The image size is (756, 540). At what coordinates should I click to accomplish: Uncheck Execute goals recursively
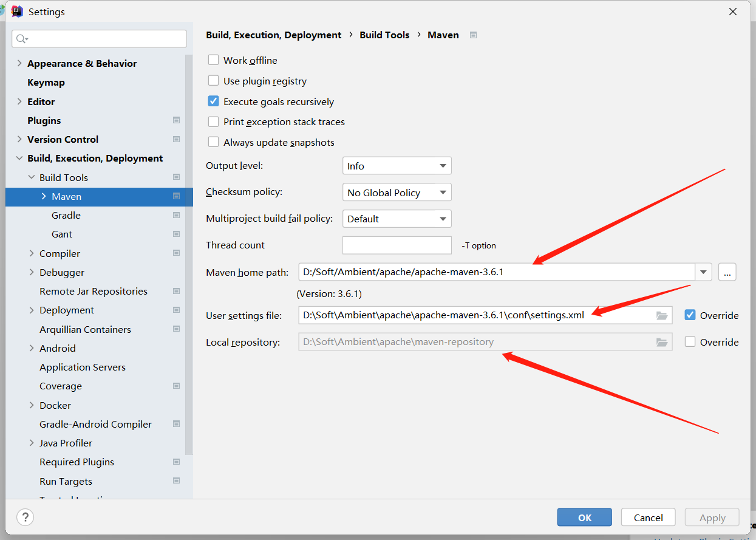click(213, 101)
